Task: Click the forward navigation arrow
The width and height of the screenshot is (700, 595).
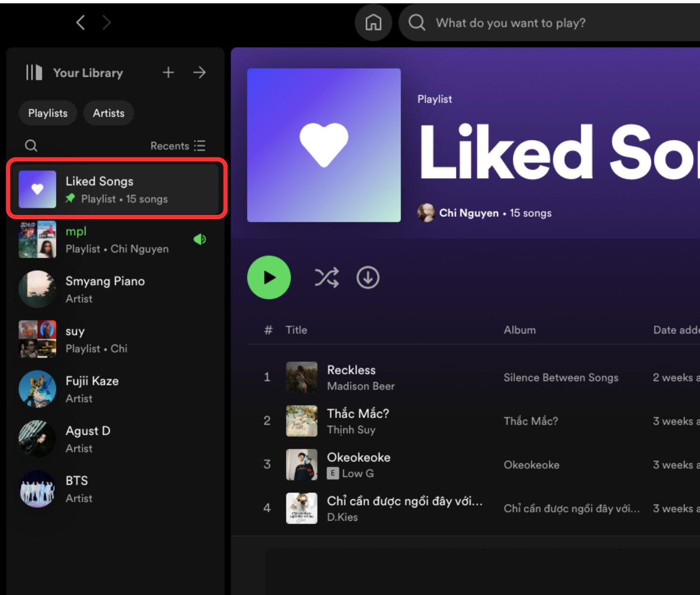Action: point(106,22)
